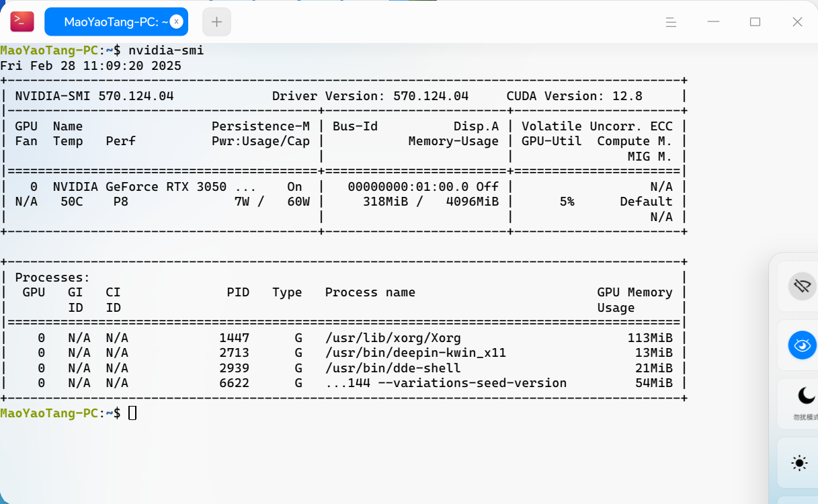Click the typed nvidia-smi command text
The image size is (818, 504).
click(166, 50)
